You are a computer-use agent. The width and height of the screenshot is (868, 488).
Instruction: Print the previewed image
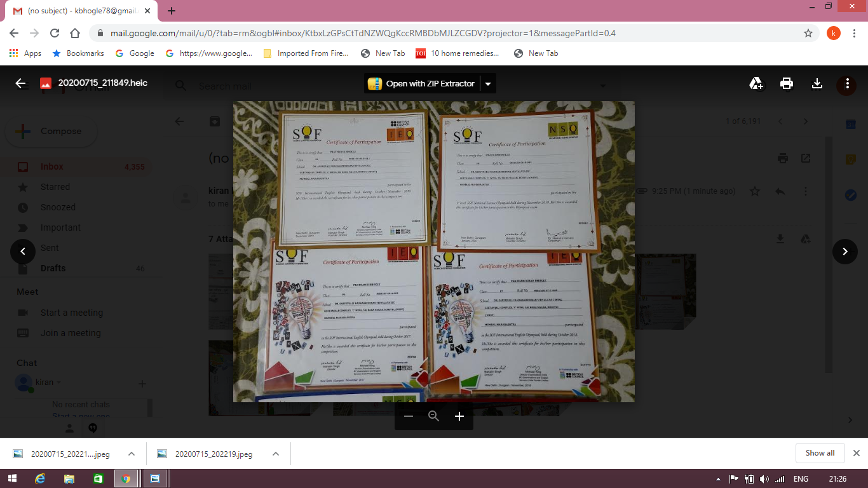pos(787,83)
